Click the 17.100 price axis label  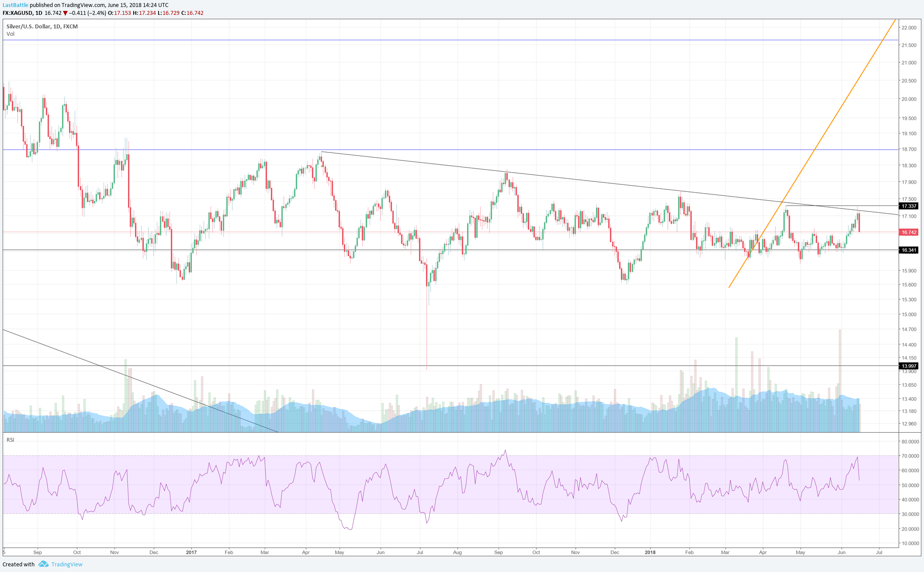coord(909,216)
